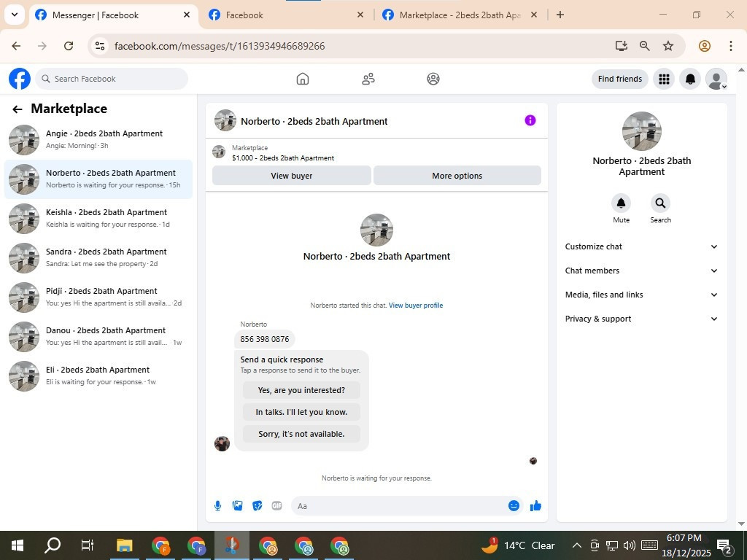This screenshot has height=560, width=747.
Task: Open the notifications bell in Facebook header
Action: point(690,79)
